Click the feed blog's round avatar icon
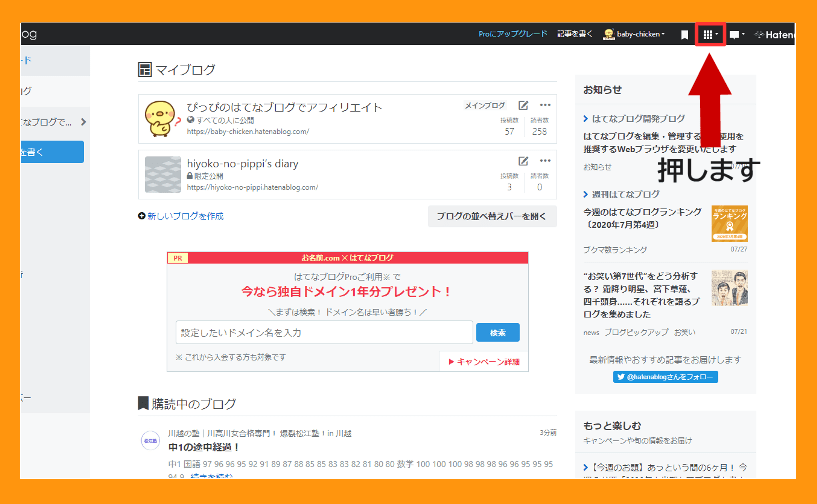The width and height of the screenshot is (817, 504). coord(151,440)
